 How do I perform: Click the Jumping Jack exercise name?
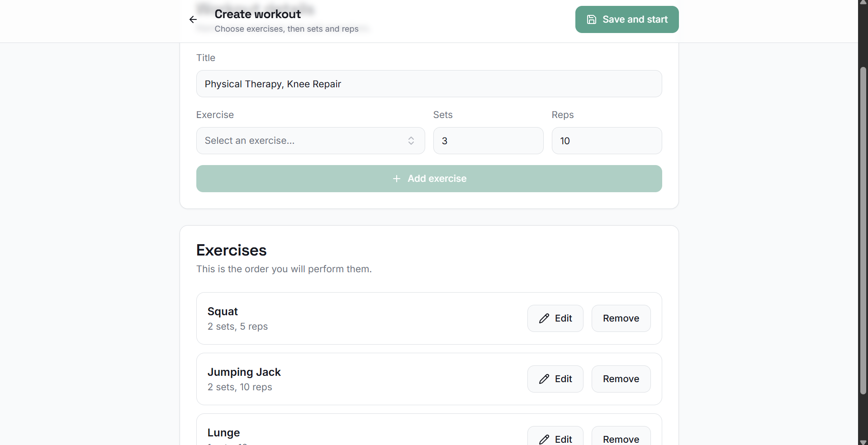(244, 372)
